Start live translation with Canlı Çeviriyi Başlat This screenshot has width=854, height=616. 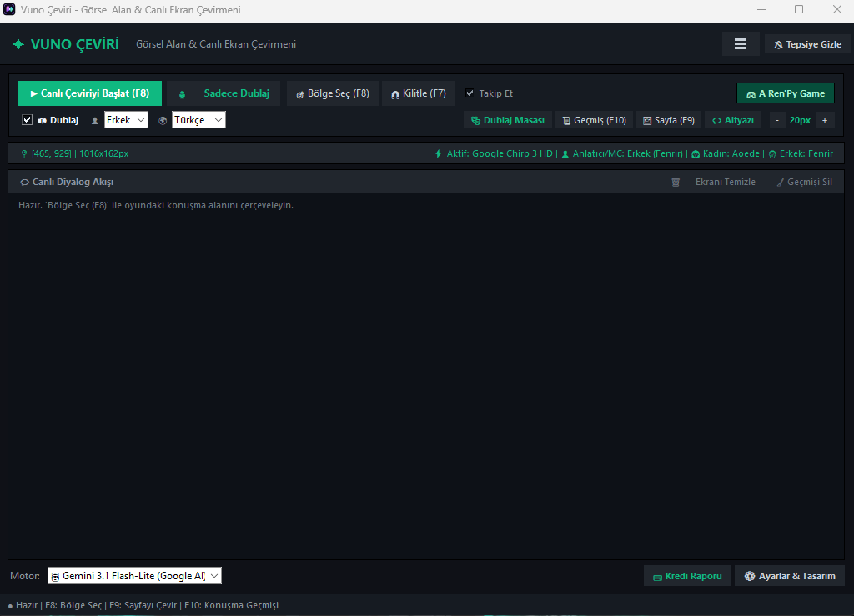[x=89, y=93]
